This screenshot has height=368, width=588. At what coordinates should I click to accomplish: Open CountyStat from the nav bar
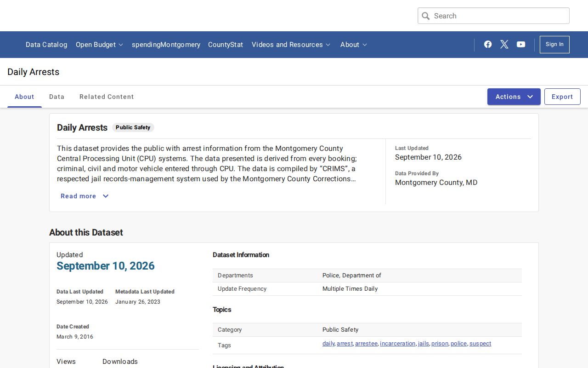point(226,45)
